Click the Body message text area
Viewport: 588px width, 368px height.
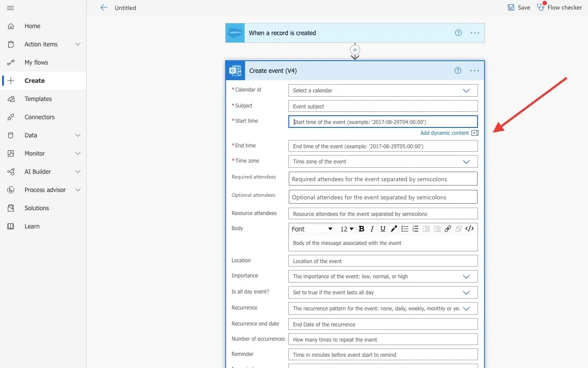[x=383, y=243]
